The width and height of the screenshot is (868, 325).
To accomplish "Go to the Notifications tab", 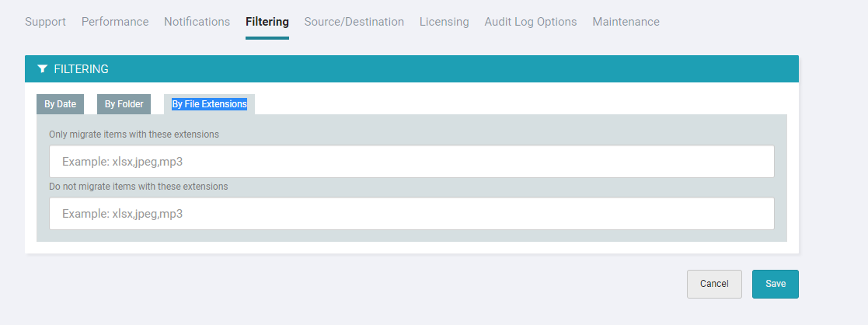I will [x=197, y=22].
